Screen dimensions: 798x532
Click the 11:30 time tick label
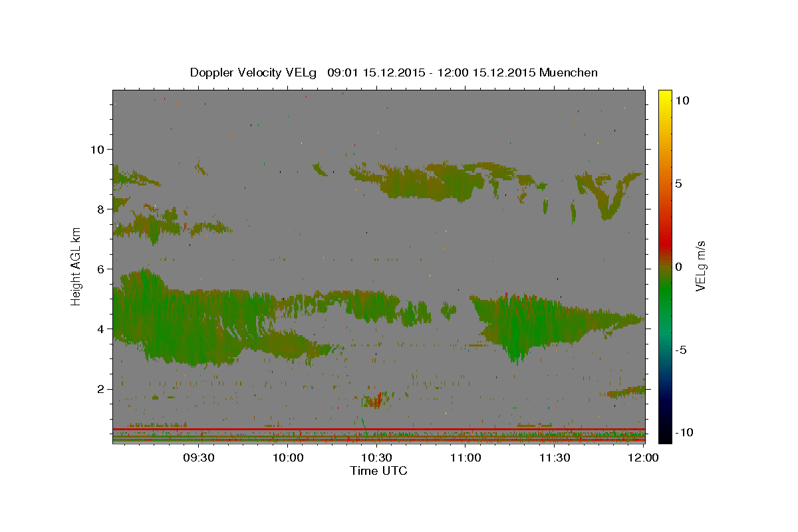(554, 458)
